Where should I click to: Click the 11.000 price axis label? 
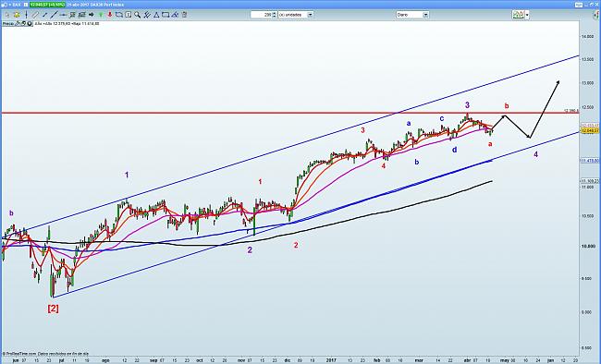click(587, 187)
